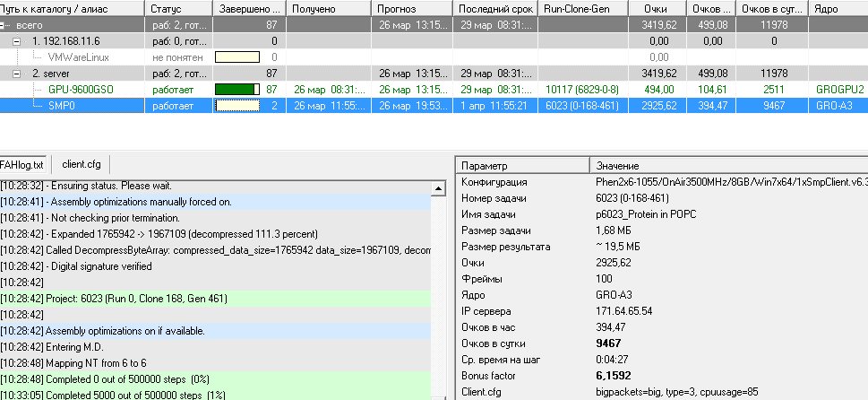Collapse the "всего" root tree node
This screenshot has width=868, height=400.
pos(4,25)
